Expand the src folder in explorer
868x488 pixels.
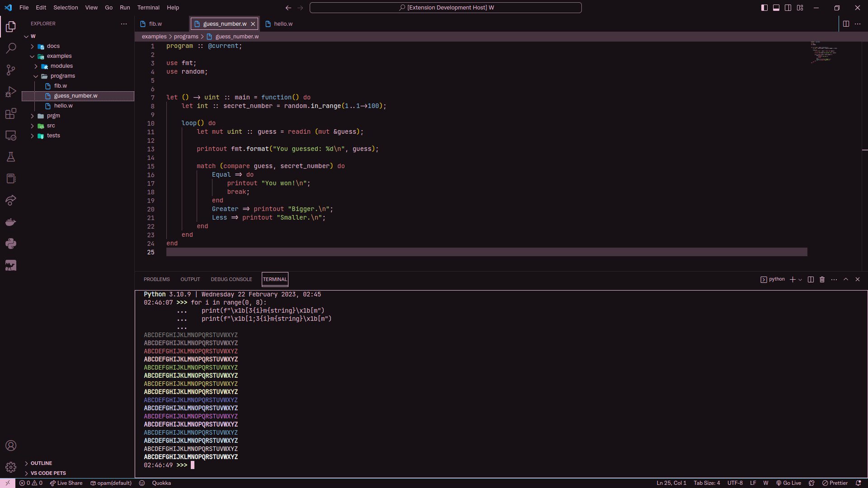(x=51, y=125)
